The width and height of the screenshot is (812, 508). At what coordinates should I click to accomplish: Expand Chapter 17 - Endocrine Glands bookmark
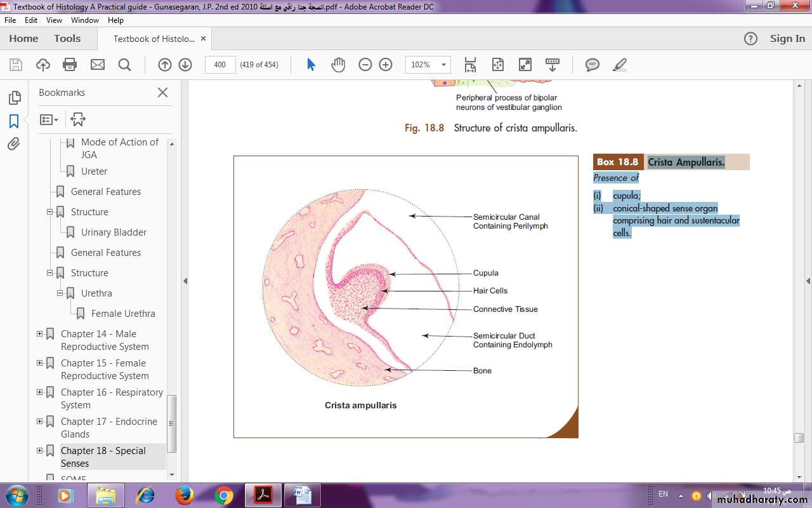[x=39, y=421]
